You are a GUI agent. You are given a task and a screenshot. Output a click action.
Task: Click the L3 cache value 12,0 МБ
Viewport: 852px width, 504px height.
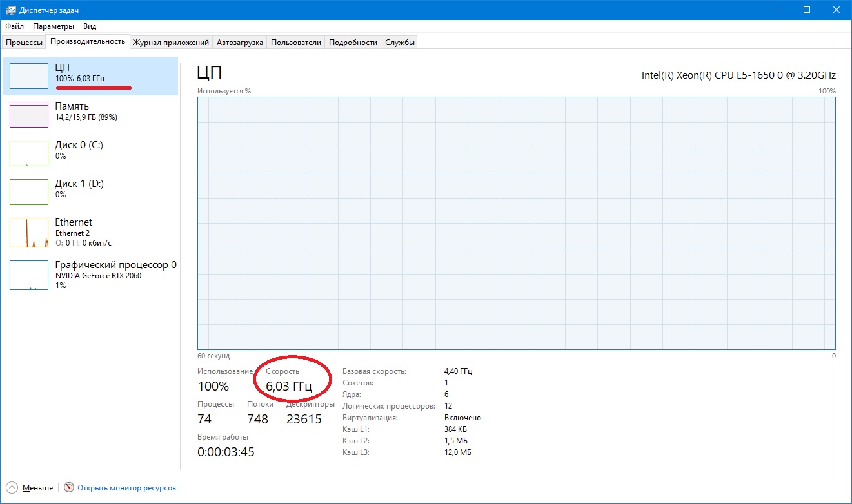[458, 452]
